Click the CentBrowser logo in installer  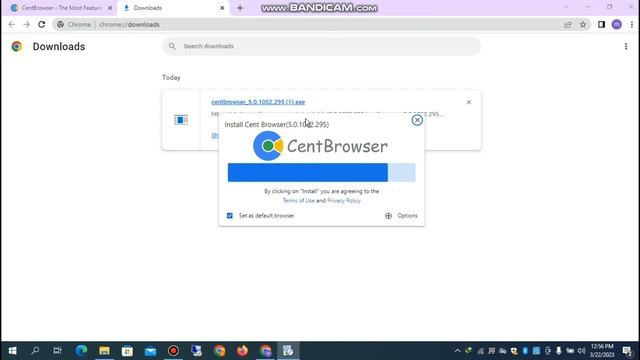tap(320, 146)
